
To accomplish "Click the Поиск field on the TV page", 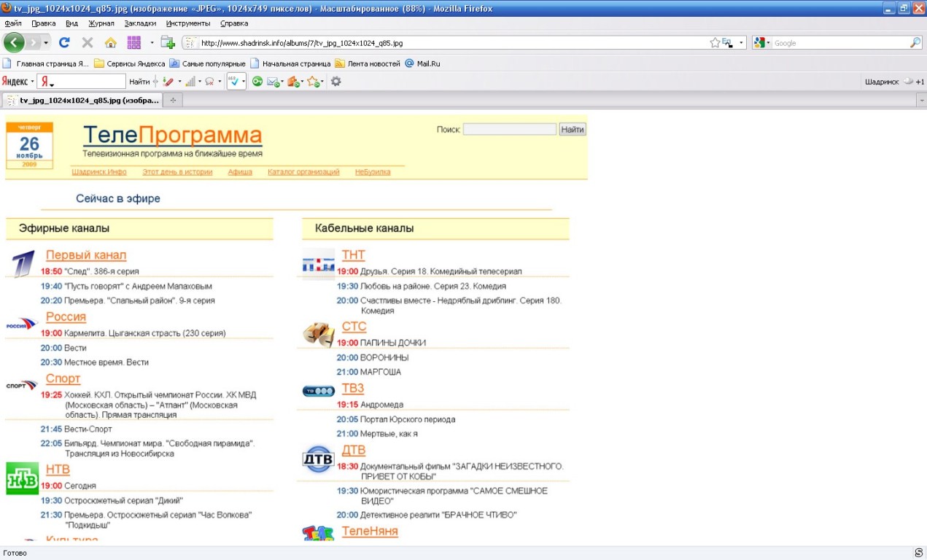I will [x=510, y=129].
